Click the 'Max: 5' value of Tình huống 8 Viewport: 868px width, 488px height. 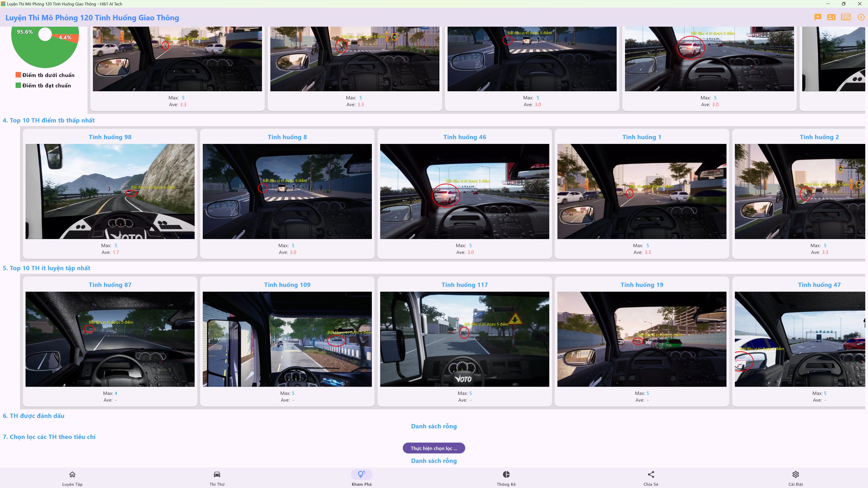tap(287, 246)
